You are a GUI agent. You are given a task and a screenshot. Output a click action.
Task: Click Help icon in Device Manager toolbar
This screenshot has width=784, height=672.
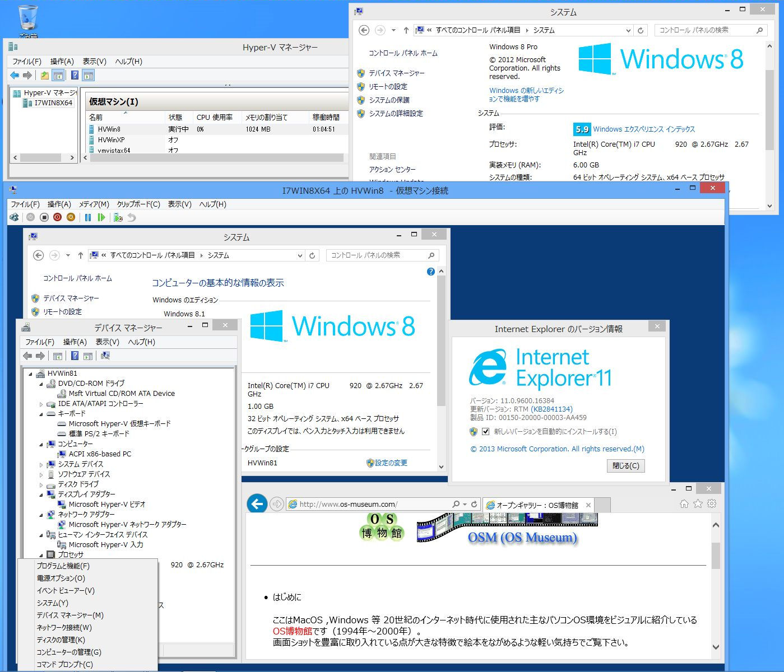pos(75,356)
